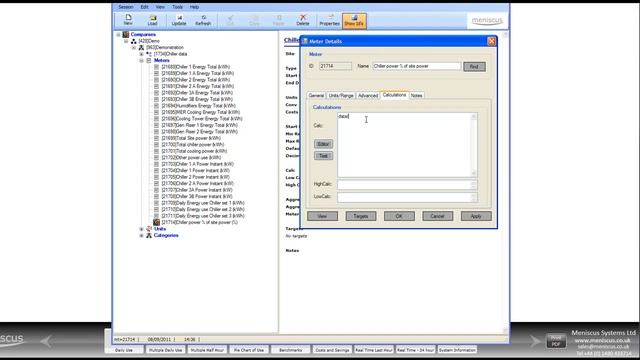Click the View button in Meter Details
The image size is (640, 360).
322,216
